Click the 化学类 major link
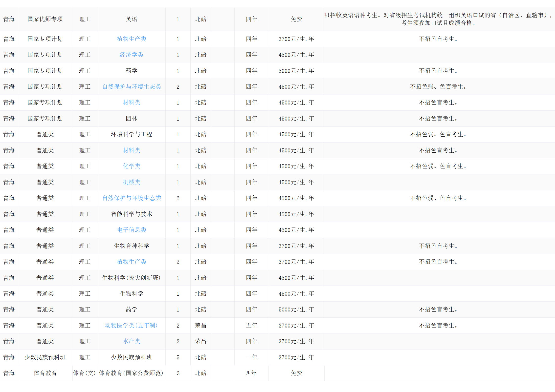 pos(132,166)
